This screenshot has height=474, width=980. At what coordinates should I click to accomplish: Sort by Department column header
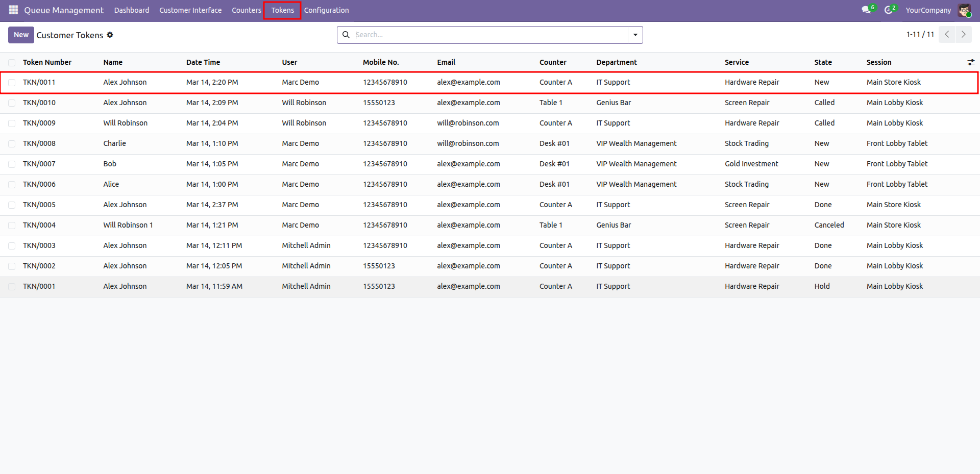617,62
